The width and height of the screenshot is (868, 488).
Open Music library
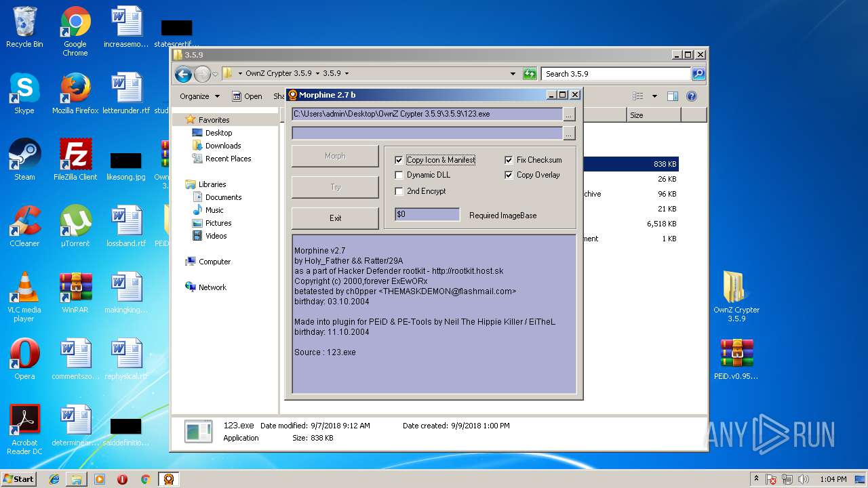[x=214, y=210]
